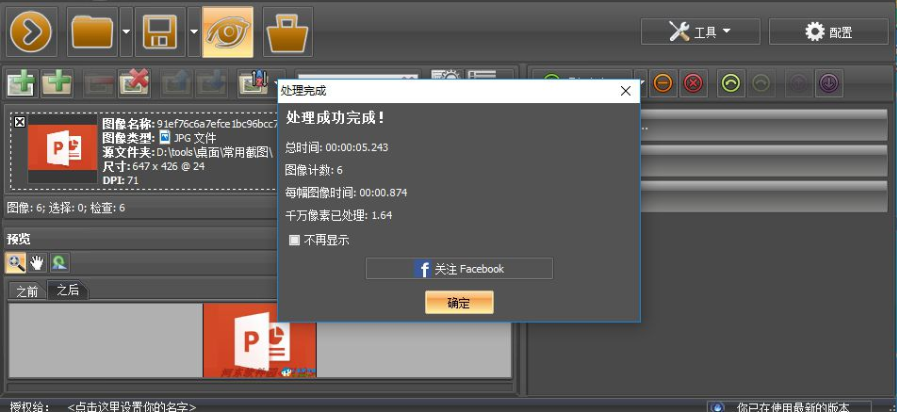897x413 pixels.
Task: Click the 尺寸 647 x 426 text
Action: click(153, 166)
